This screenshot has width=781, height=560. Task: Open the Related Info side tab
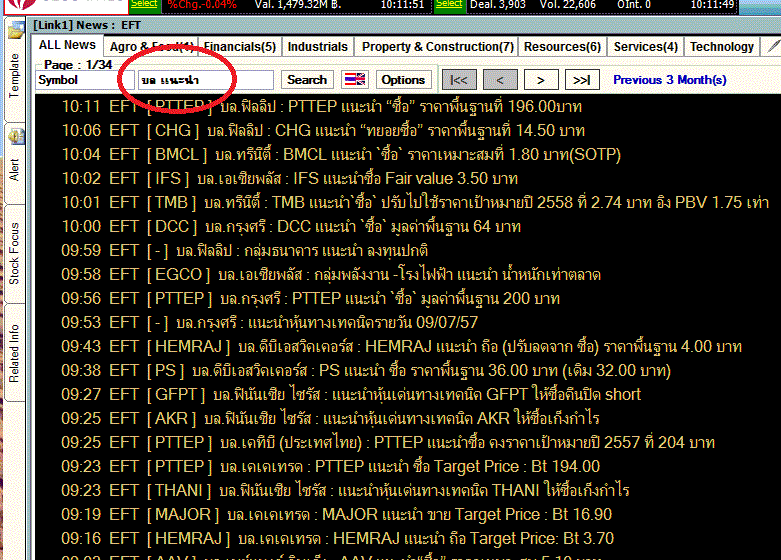tap(14, 354)
